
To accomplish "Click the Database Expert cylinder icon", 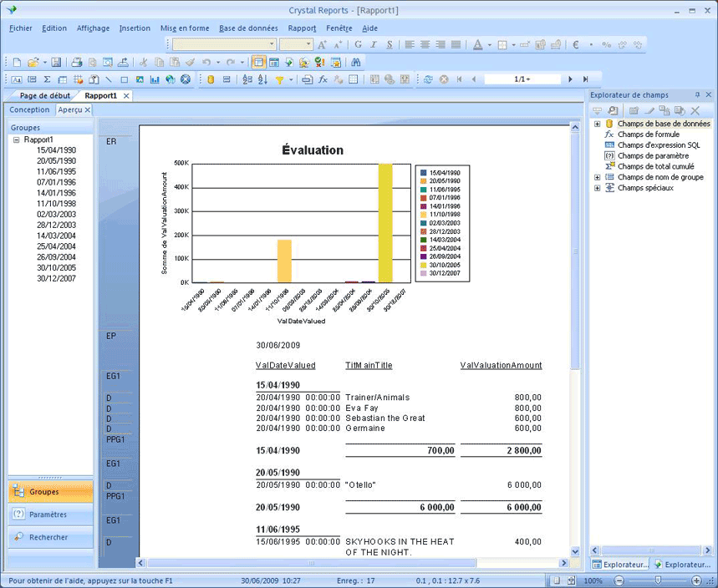I will (x=210, y=79).
